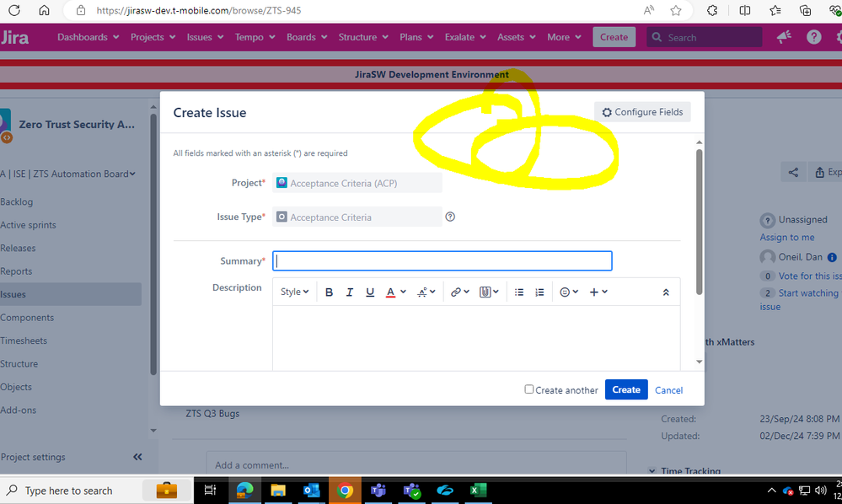This screenshot has height=504, width=842.
Task: Apply underline formatting in Description
Action: 370,292
